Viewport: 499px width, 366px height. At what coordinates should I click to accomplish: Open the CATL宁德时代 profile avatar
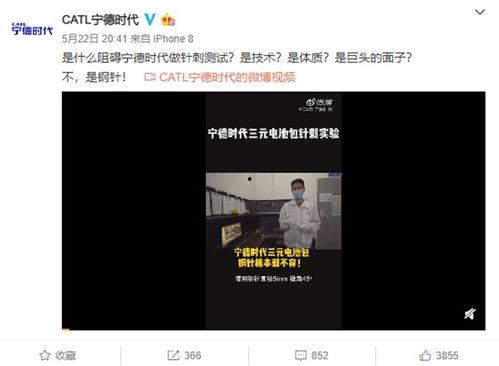tap(32, 29)
